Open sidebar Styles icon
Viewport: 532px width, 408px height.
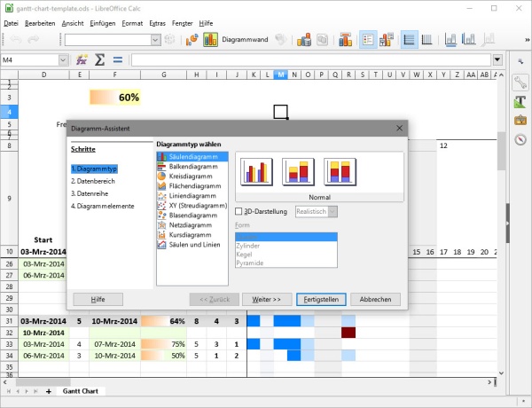tap(520, 101)
